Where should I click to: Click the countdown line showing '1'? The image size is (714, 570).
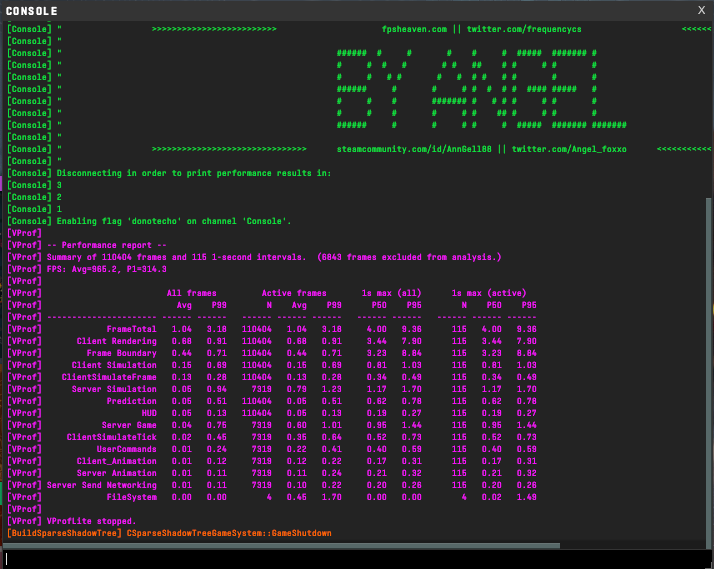coord(34,209)
